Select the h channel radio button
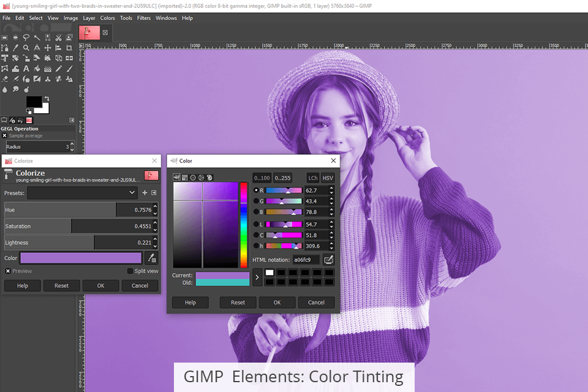Screen dimensions: 588x392 coord(256,246)
